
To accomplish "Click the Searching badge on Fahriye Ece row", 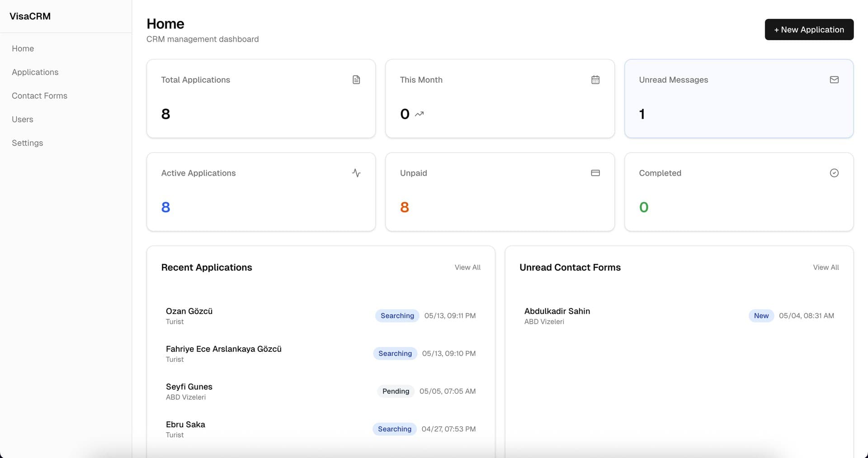I will click(395, 354).
